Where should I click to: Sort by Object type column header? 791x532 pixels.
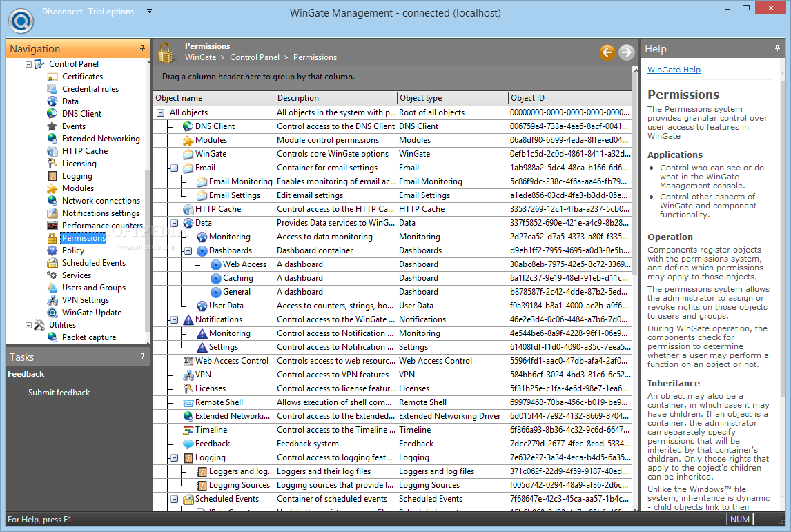pyautogui.click(x=453, y=98)
